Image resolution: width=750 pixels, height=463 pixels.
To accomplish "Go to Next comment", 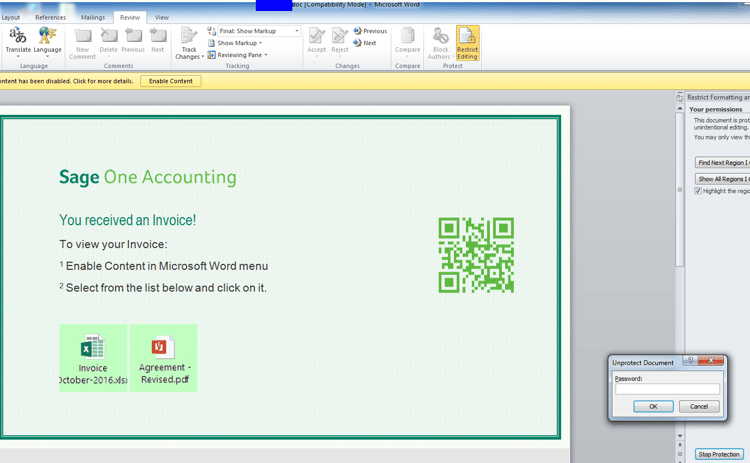I will [157, 42].
